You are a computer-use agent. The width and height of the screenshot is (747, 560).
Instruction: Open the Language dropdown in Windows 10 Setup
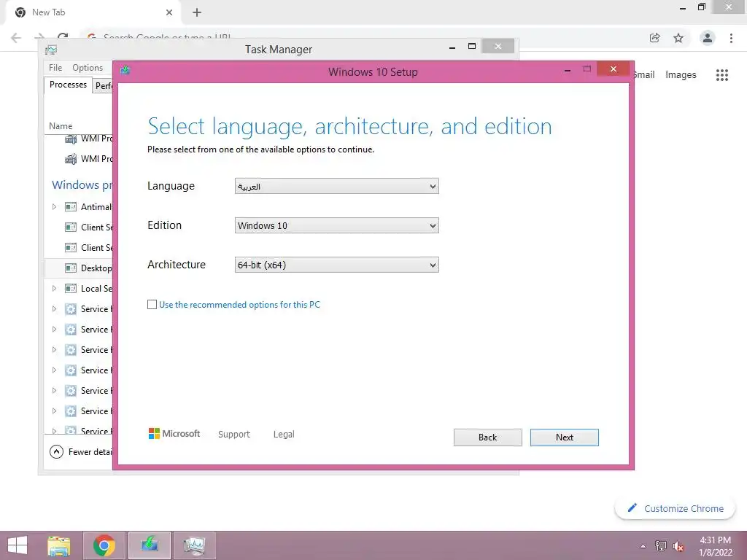tap(336, 186)
